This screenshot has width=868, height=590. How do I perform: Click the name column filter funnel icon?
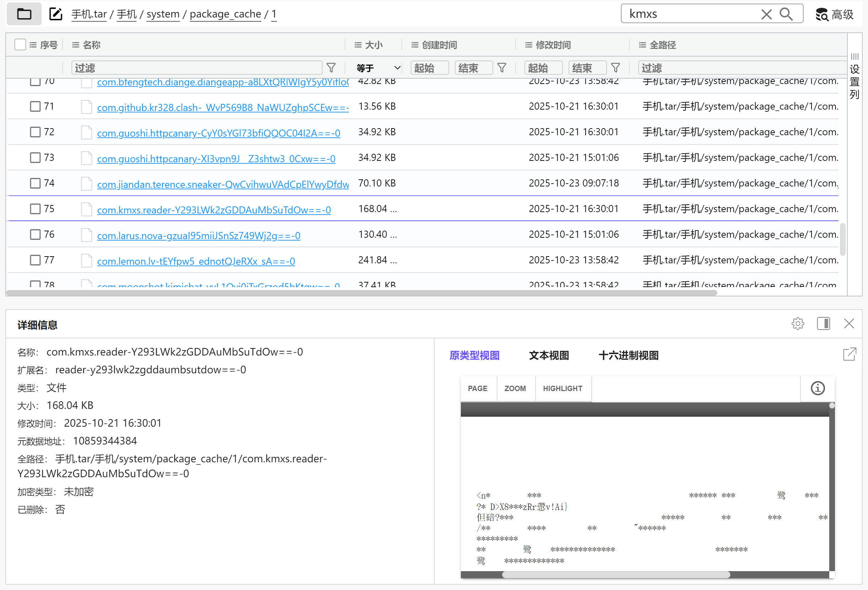(x=331, y=68)
